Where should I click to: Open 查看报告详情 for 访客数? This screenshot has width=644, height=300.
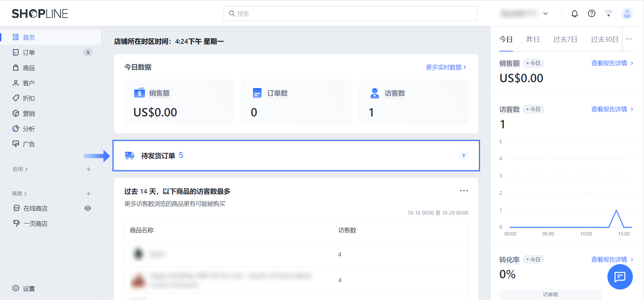[x=612, y=109]
